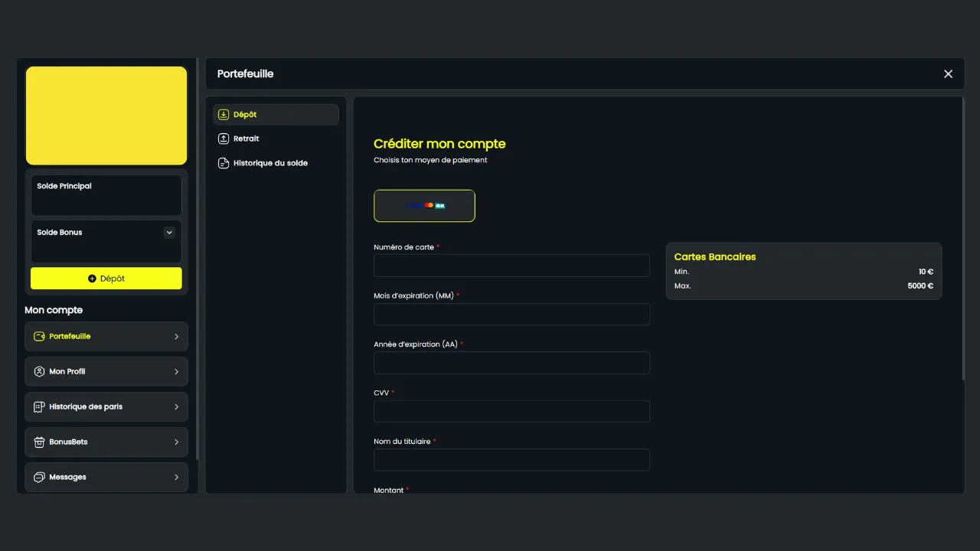Close the Portefeuille panel with X
Screen dimensions: 980x551
click(948, 74)
